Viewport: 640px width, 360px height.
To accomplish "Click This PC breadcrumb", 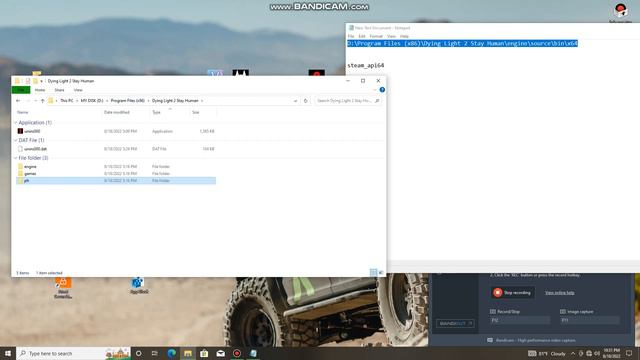I will (x=67, y=101).
